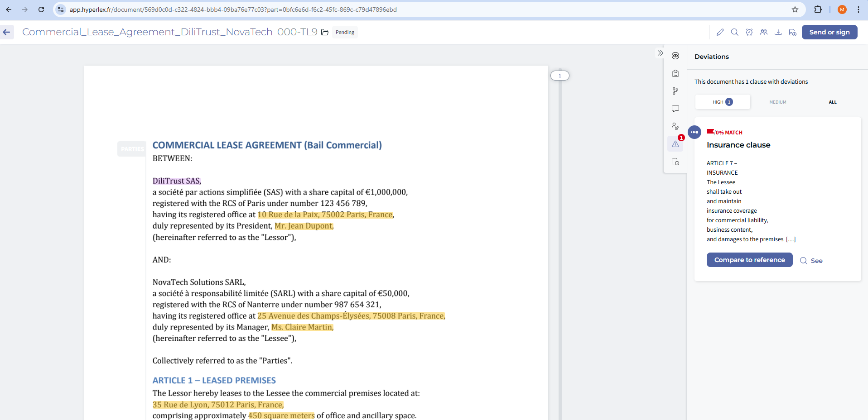
Task: Open the browser extensions puzzle icon
Action: pos(818,10)
